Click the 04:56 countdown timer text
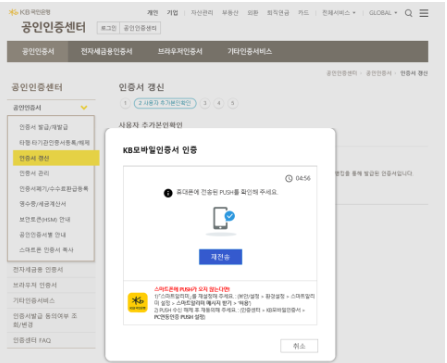This screenshot has width=447, height=363. 303,178
